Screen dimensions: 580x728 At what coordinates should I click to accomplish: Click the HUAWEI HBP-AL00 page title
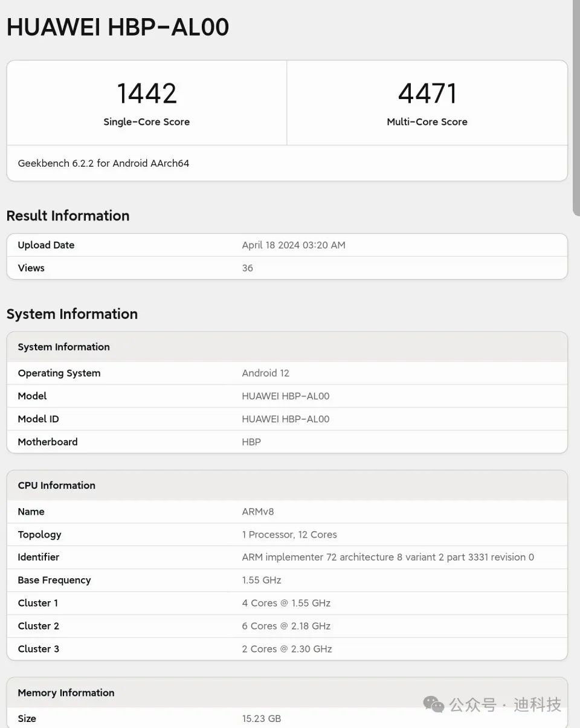(118, 28)
